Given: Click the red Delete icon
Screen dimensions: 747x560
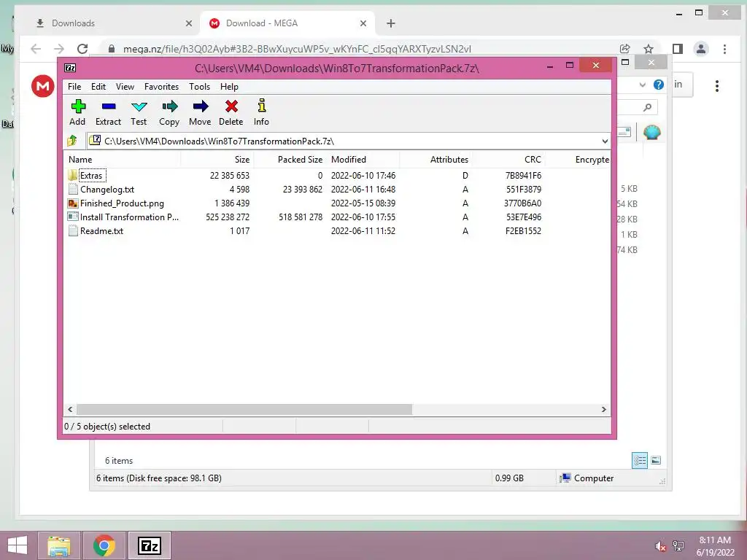Looking at the screenshot, I should coord(231,112).
